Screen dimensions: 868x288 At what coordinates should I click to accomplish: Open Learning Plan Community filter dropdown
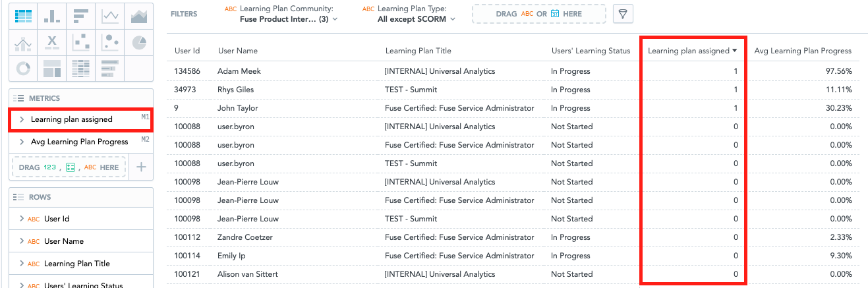[288, 19]
